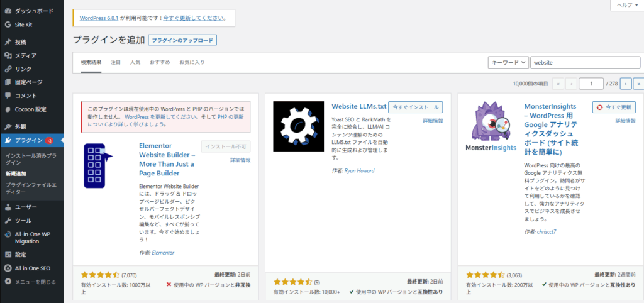644x303 pixels.
Task: Click the Appearance (外観) brush icon
Action: click(8, 127)
